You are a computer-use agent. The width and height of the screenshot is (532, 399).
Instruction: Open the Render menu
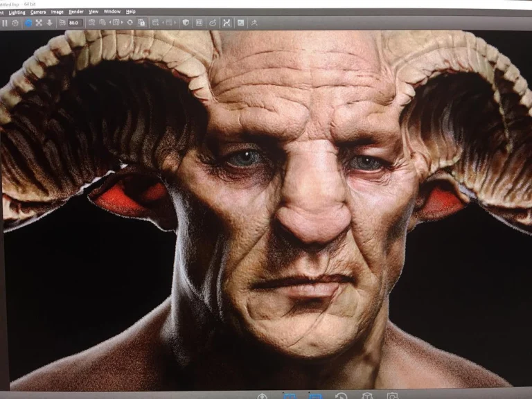(76, 12)
